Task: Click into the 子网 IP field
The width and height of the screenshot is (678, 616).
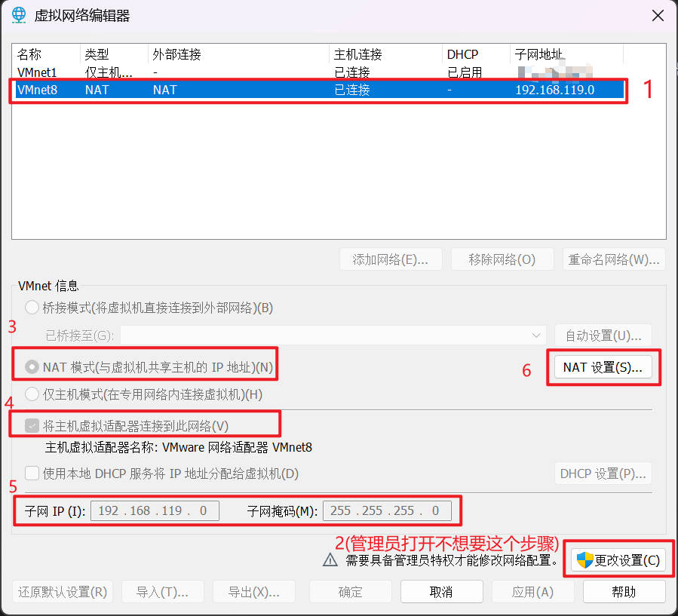Action: tap(155, 511)
